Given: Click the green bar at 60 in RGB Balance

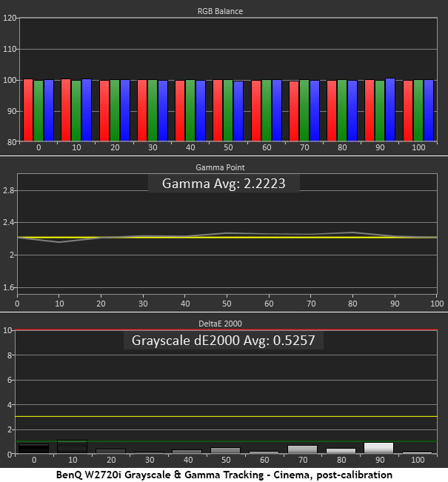Looking at the screenshot, I should 267,110.
